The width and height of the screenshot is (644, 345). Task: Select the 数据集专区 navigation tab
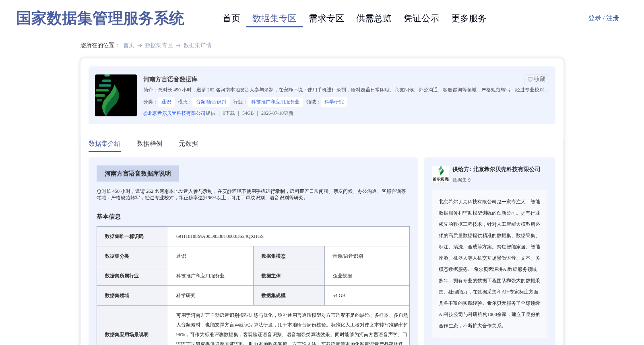(x=275, y=19)
